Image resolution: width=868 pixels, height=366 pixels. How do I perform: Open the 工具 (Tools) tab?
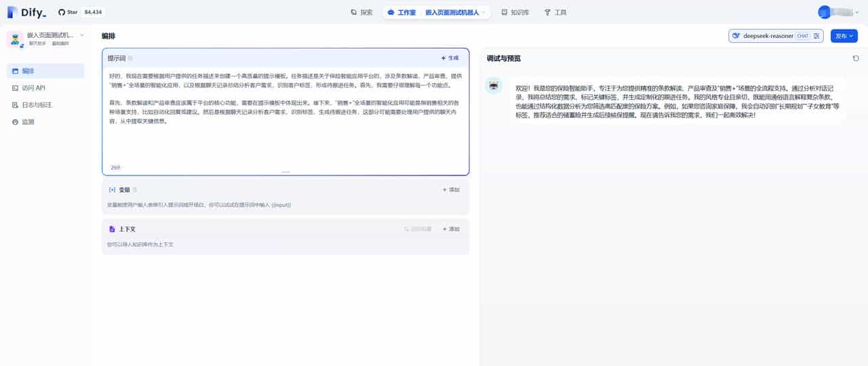point(555,12)
